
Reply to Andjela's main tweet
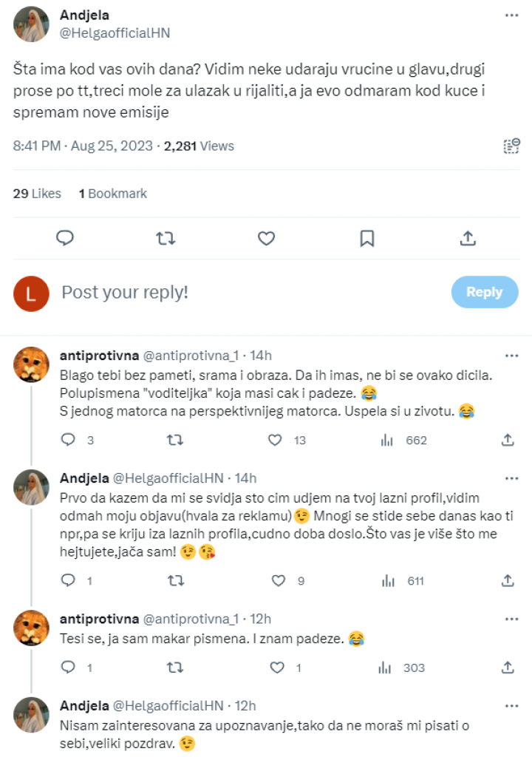(65, 238)
